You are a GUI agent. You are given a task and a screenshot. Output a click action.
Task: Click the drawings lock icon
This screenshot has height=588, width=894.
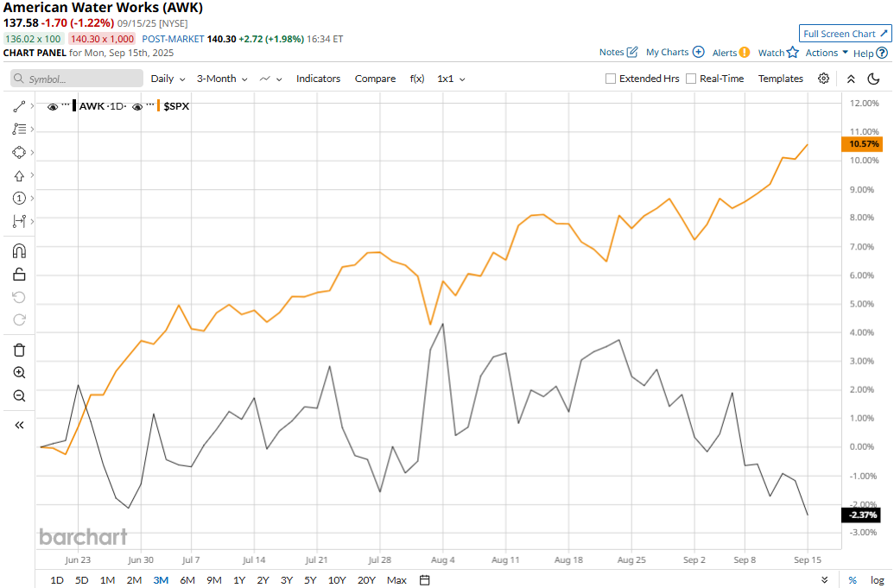coord(19,274)
